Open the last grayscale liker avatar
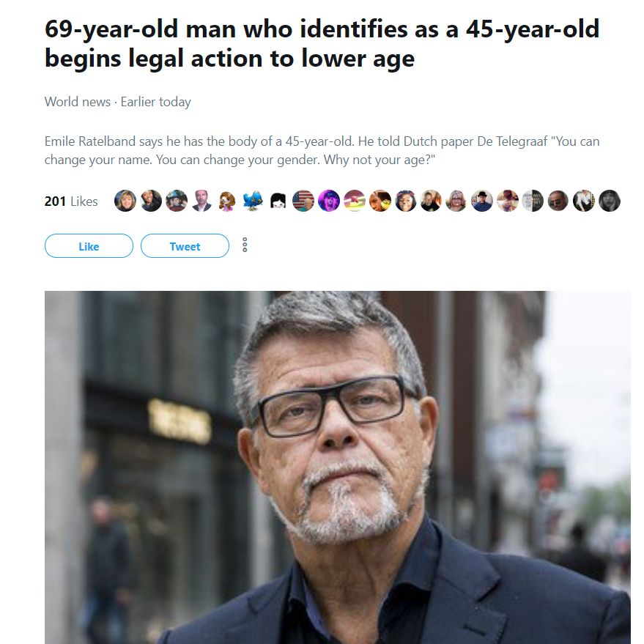The image size is (644, 644). coord(610,201)
